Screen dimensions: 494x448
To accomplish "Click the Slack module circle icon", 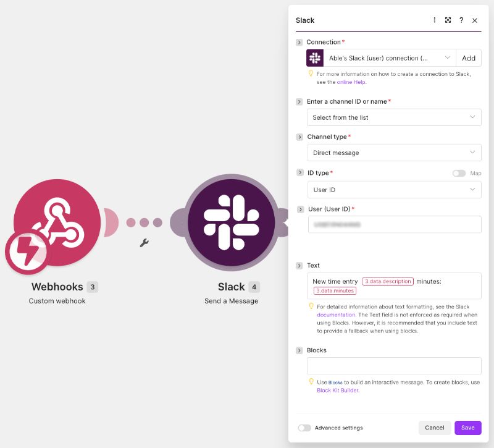I will click(231, 222).
